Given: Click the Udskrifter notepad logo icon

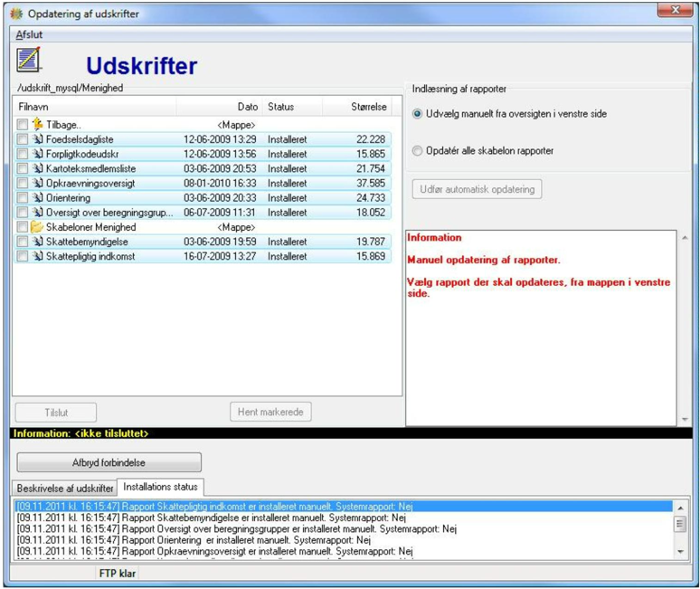Looking at the screenshot, I should [x=29, y=60].
